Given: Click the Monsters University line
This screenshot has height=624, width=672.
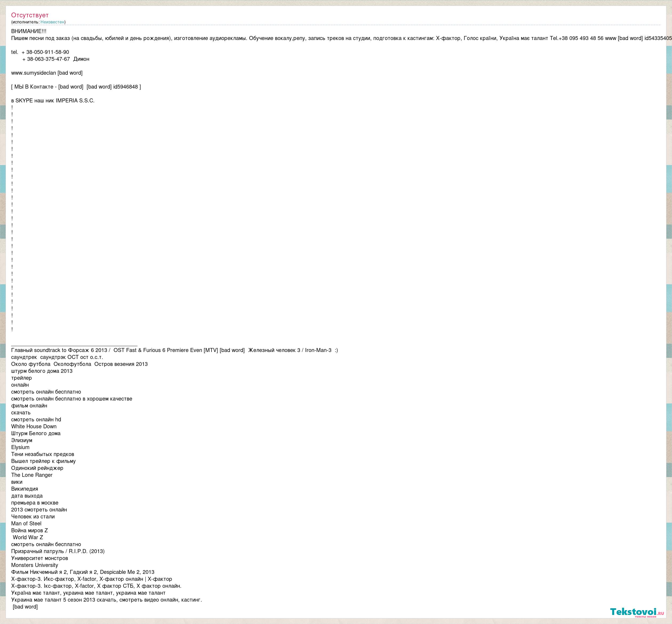Looking at the screenshot, I should click(x=34, y=565).
